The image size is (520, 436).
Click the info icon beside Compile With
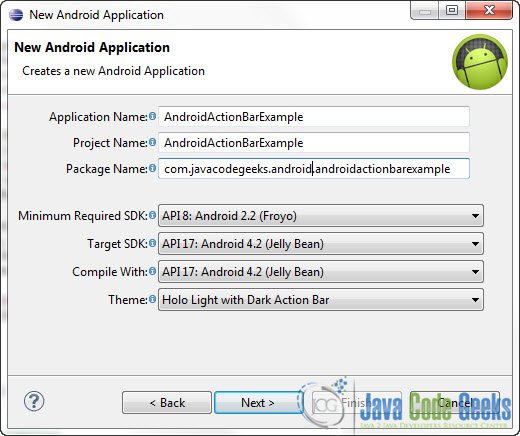pyautogui.click(x=152, y=271)
